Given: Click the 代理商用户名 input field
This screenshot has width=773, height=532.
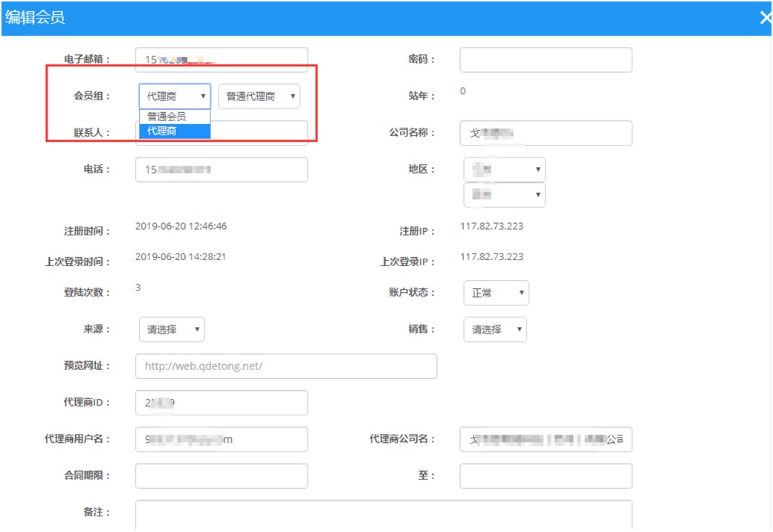Looking at the screenshot, I should coord(221,439).
